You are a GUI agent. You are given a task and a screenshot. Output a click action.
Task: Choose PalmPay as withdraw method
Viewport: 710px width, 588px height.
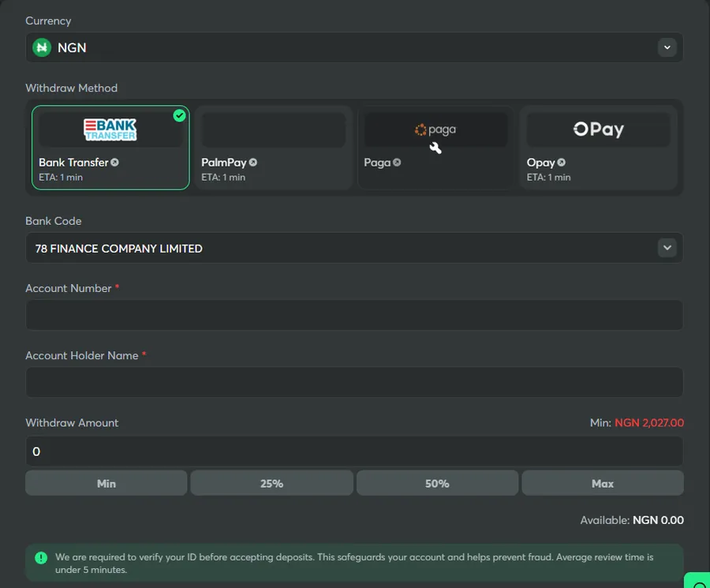click(273, 148)
